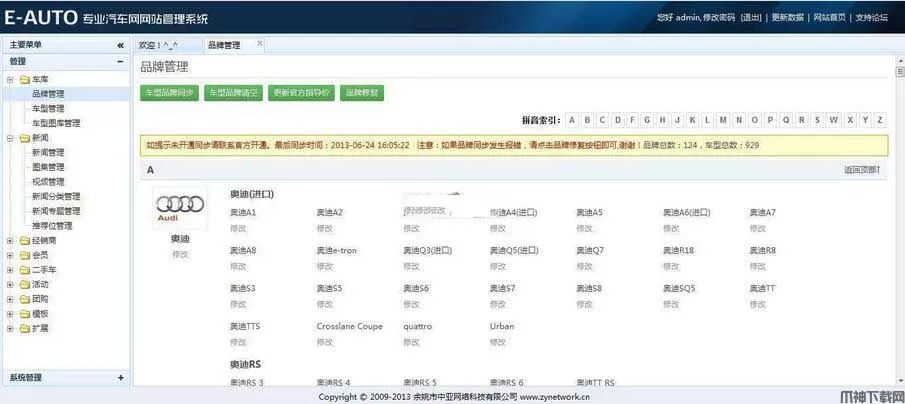Click the 团购 folder icon
Image resolution: width=905 pixels, height=404 pixels.
24,299
